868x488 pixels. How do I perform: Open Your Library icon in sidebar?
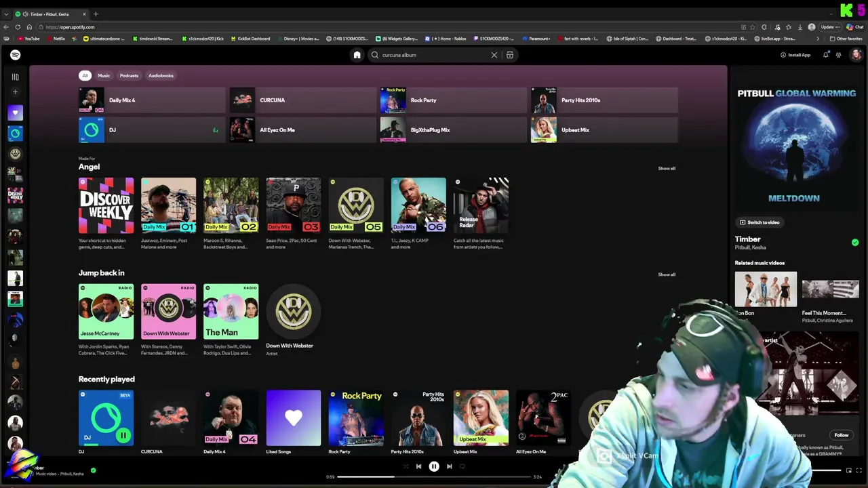(15, 77)
